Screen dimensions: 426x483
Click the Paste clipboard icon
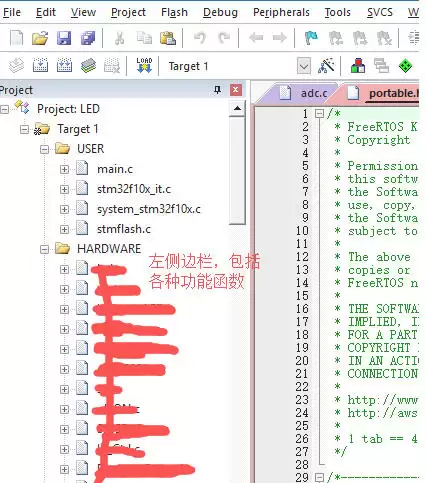click(x=168, y=38)
